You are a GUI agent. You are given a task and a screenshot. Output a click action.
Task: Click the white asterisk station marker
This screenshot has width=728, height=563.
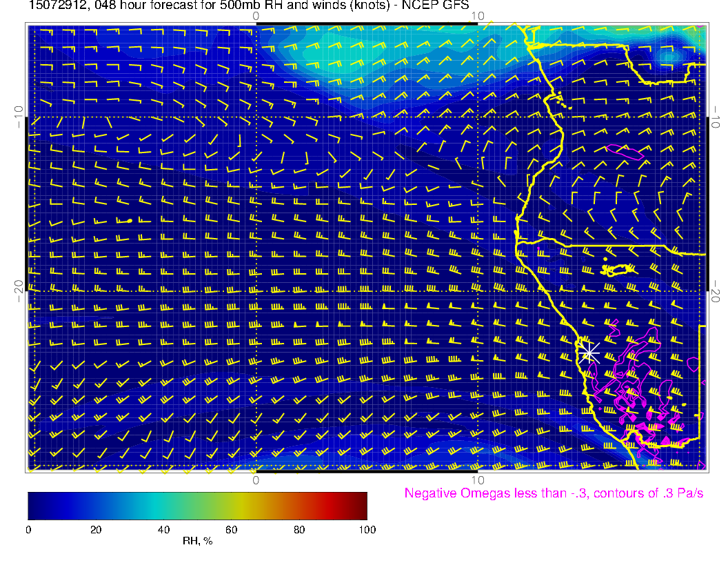point(589,353)
